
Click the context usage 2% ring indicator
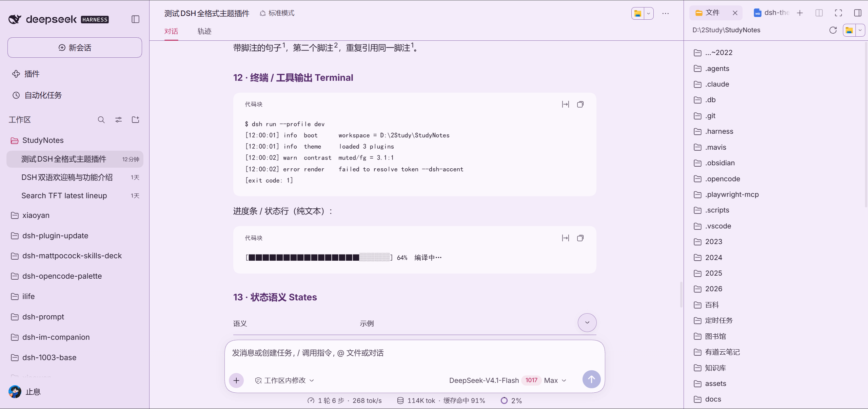tap(511, 401)
